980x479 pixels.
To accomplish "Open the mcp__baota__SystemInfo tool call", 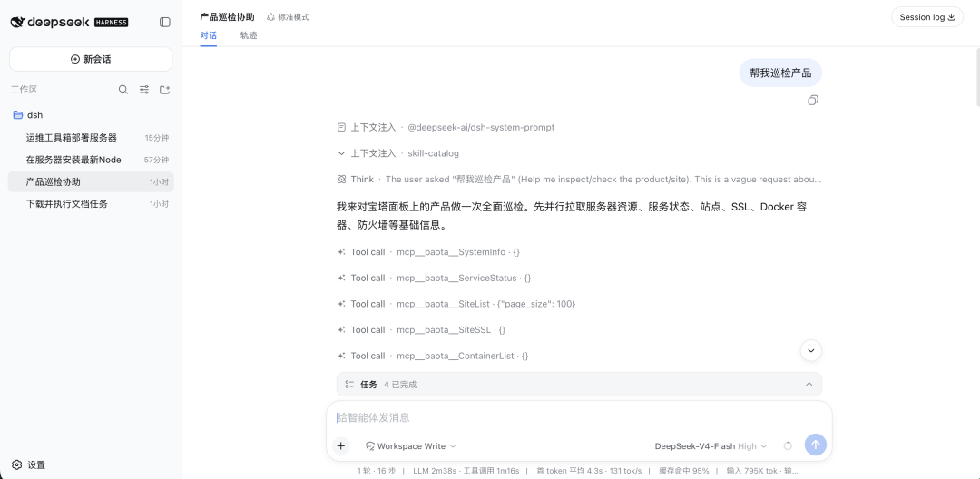I will coord(428,252).
